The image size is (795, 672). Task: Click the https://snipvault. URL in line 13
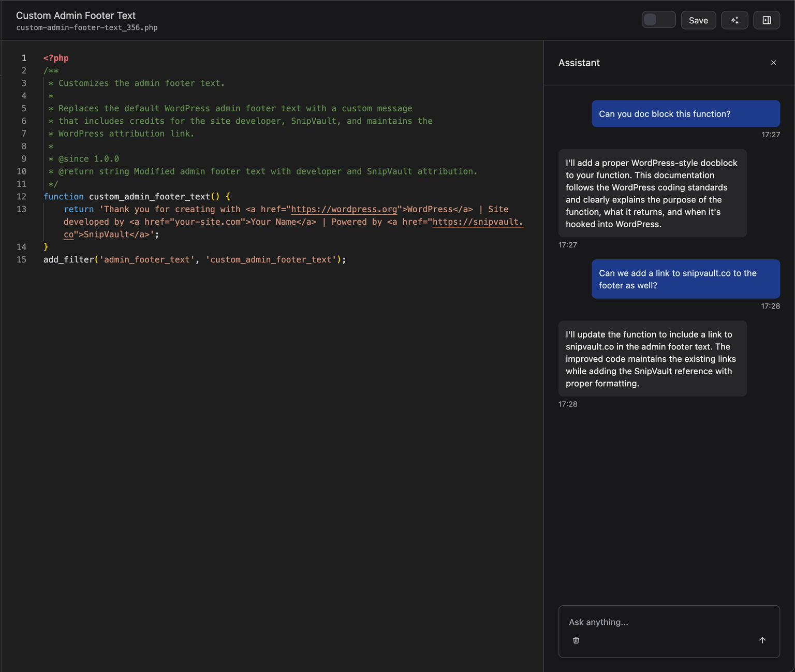pos(478,222)
